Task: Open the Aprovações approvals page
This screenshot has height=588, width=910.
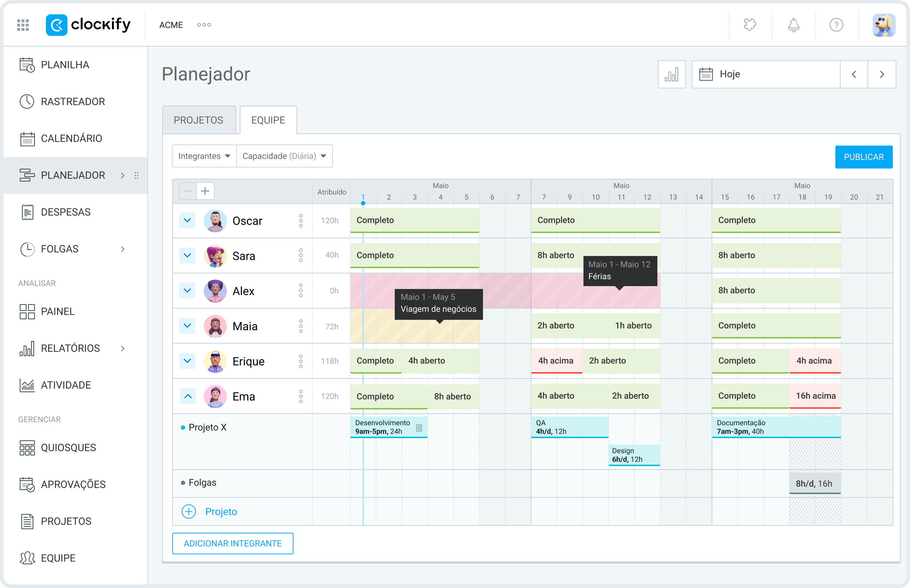Action: [x=73, y=484]
